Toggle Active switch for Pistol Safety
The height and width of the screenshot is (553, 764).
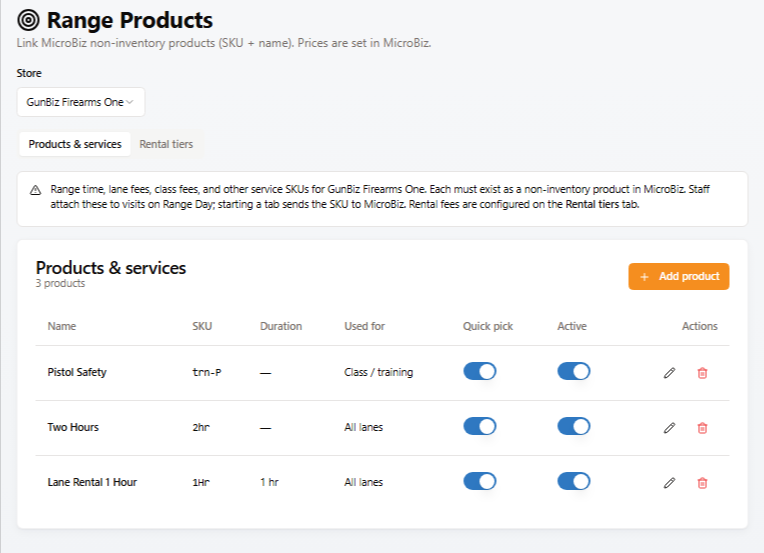573,371
